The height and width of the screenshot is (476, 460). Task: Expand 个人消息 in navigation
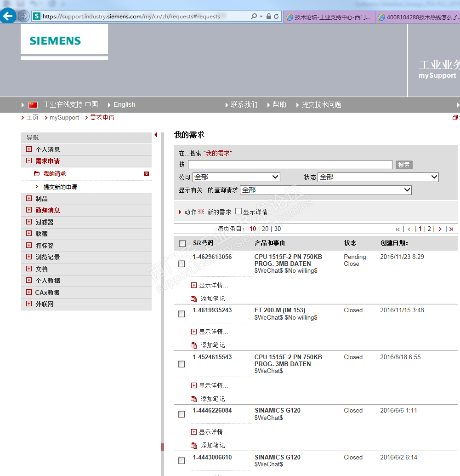(x=29, y=149)
